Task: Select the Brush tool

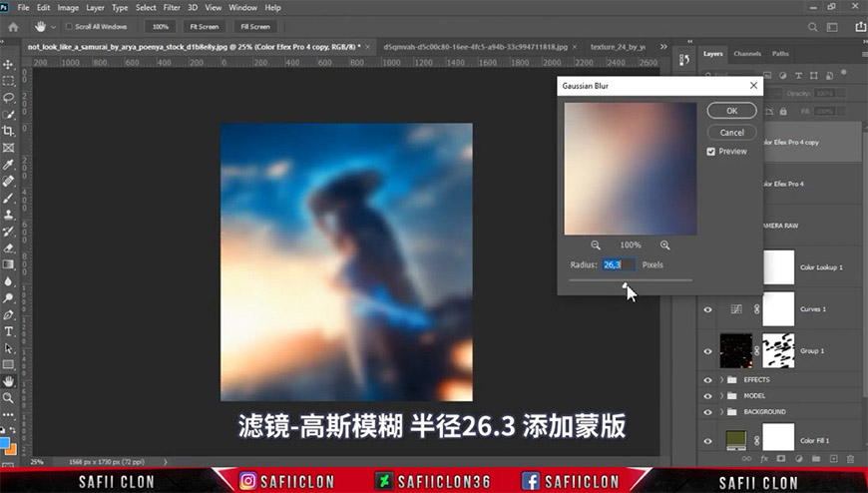Action: point(8,198)
